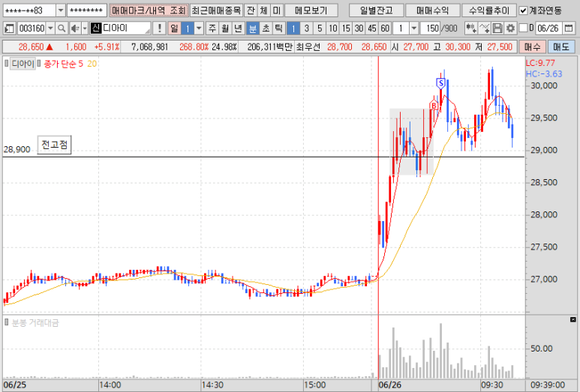Open dropdown arrow next to daily period number
The width and height of the screenshot is (580, 392).
199,28
